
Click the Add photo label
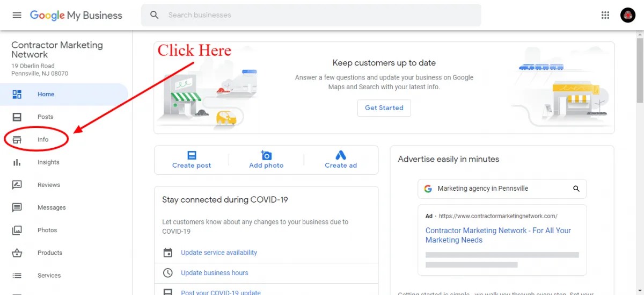tap(266, 166)
